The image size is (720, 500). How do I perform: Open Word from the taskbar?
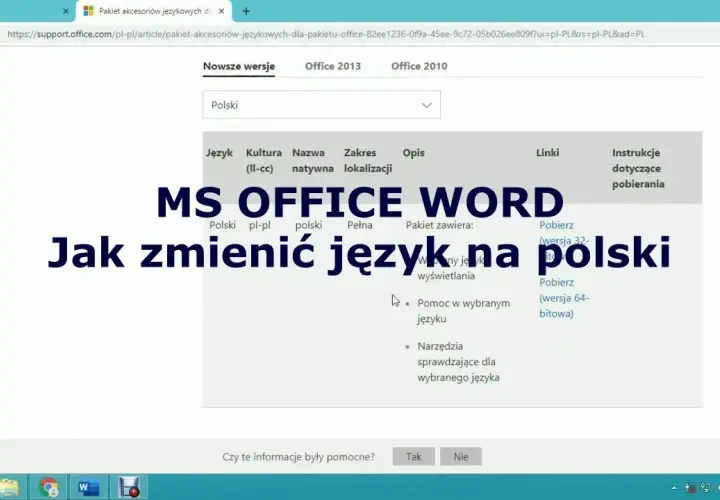(89, 488)
